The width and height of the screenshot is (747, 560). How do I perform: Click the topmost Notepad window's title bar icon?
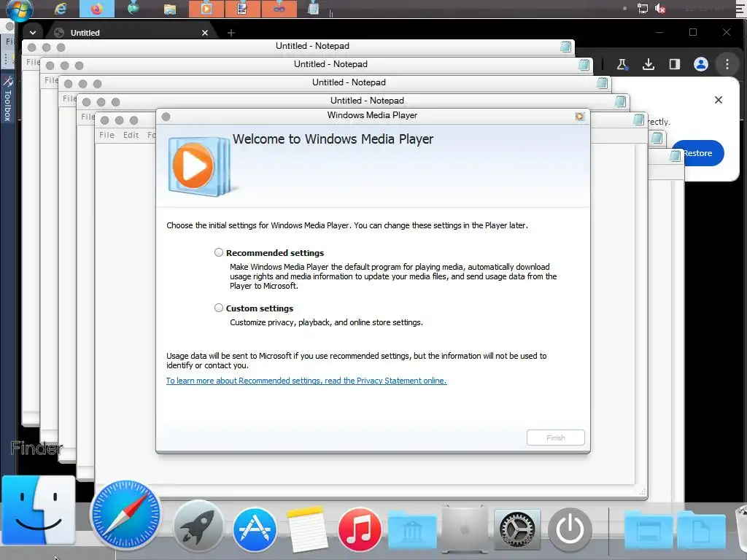pos(565,46)
